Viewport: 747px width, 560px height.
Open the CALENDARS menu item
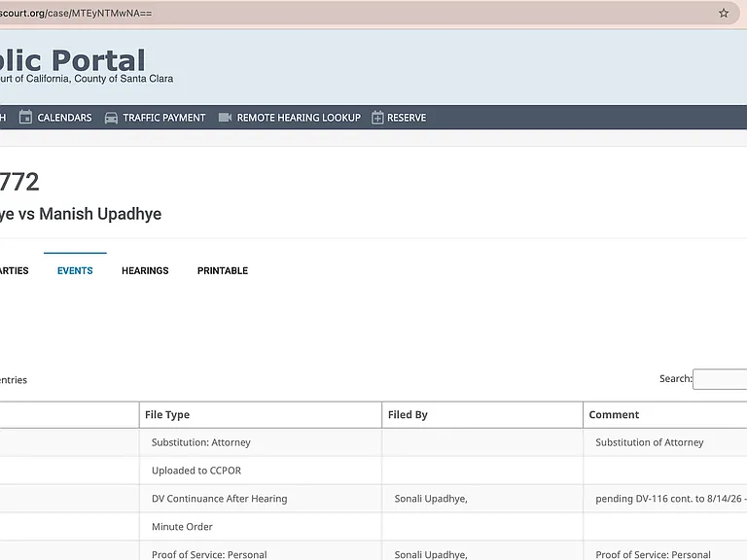pos(64,118)
